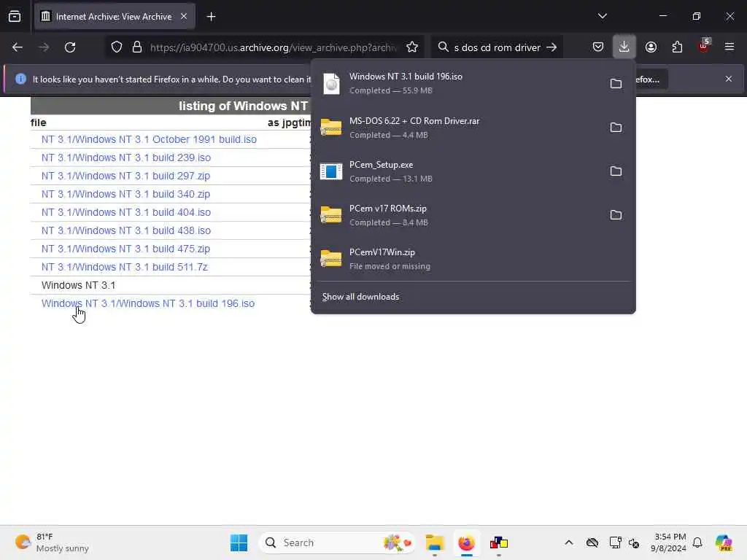This screenshot has height=560, width=747.
Task: Dismiss the Firefox refresh notification
Action: (x=729, y=79)
